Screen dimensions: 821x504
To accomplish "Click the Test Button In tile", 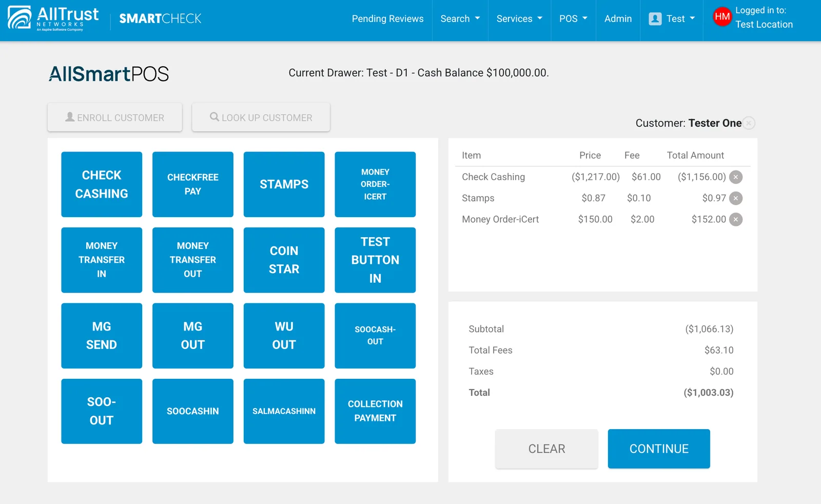I will pos(375,260).
